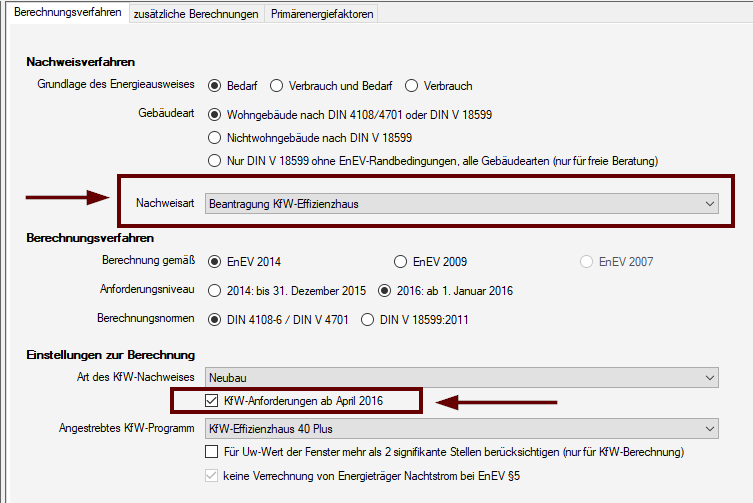The width and height of the screenshot is (753, 503).
Task: Open Angestrebtes KfW-Programm dropdown
Action: [462, 429]
